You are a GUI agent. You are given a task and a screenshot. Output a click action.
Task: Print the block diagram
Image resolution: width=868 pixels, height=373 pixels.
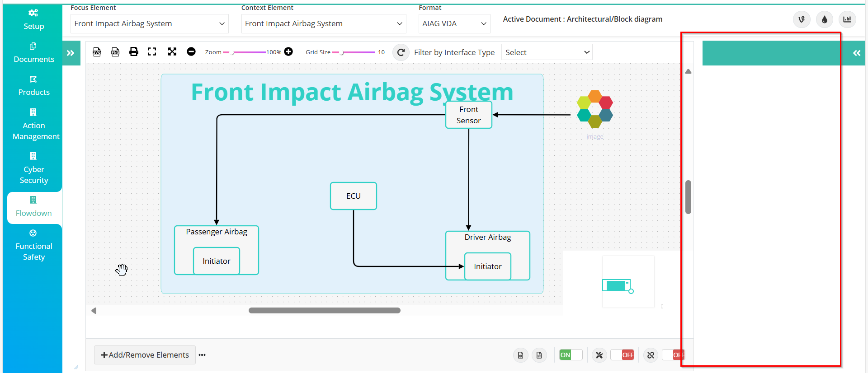[x=134, y=51]
